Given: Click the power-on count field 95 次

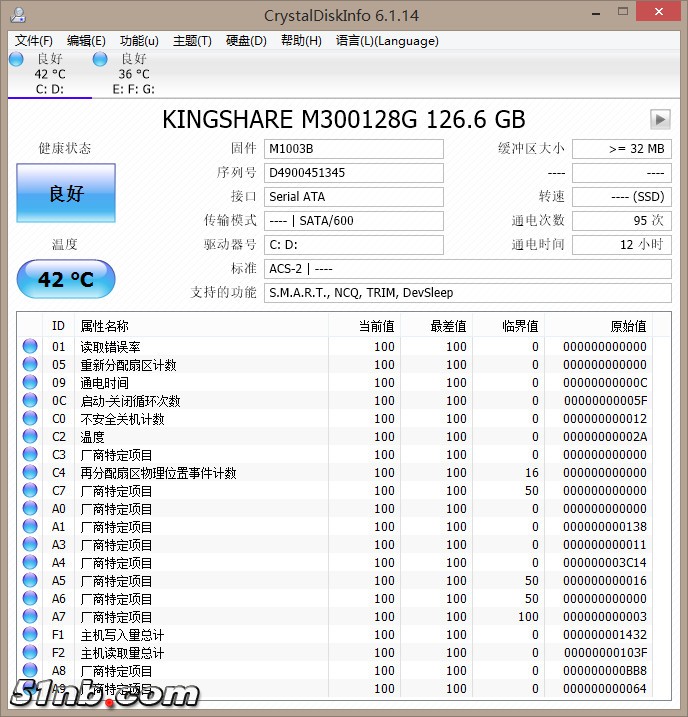Looking at the screenshot, I should click(x=622, y=221).
